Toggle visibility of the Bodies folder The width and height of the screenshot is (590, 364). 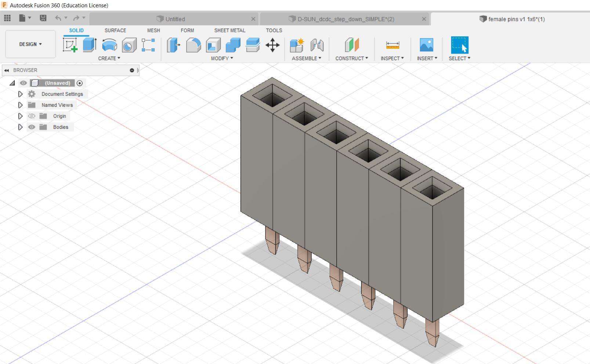tap(32, 127)
